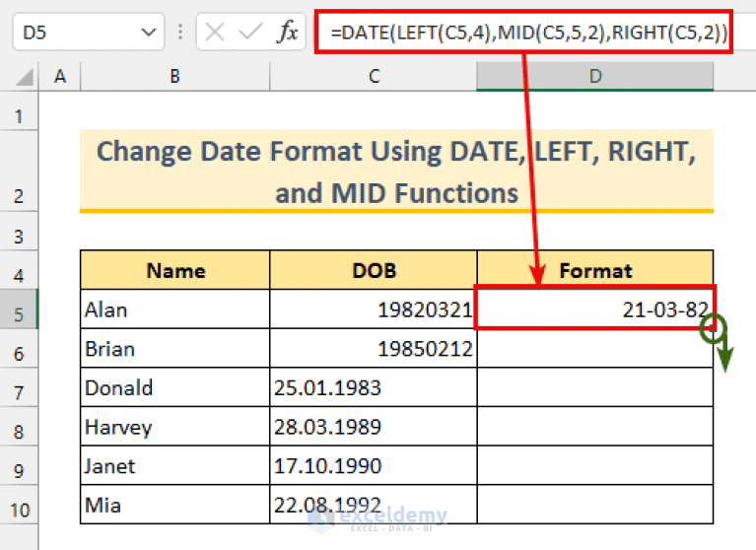Viewport: 756px width, 550px height.
Task: Click the title cell 'Change Date Format Using DATE'
Action: [396, 172]
